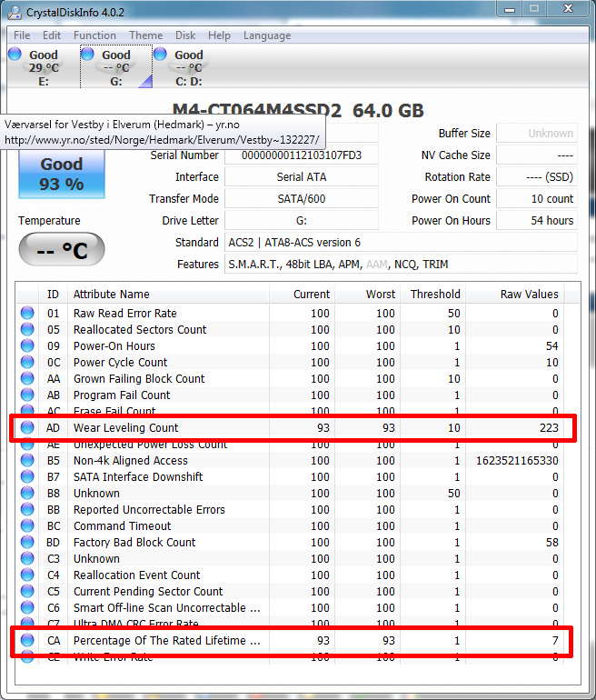Screen dimensions: 596x700
Task: Click status orb of Reallocated Sectors Count
Action: pos(27,329)
